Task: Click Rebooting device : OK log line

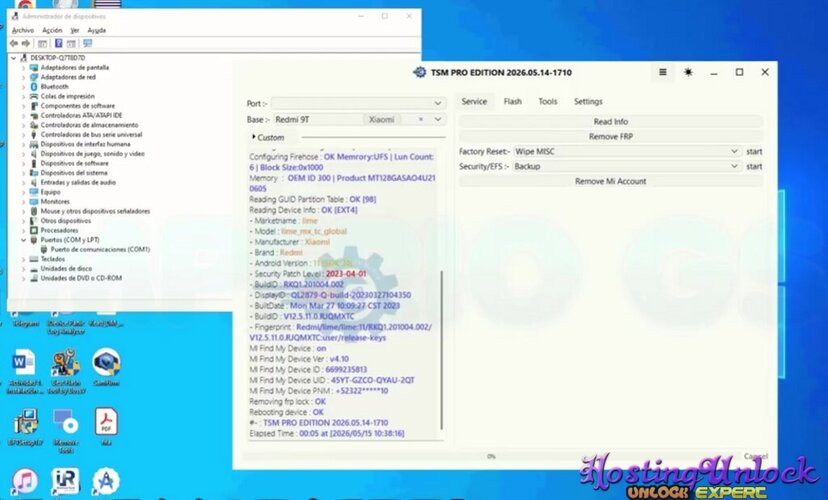Action: [x=286, y=412]
